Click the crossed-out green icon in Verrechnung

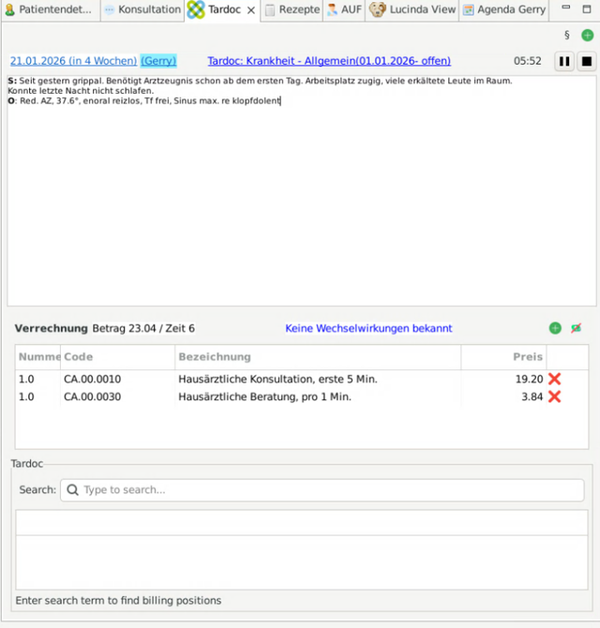pyautogui.click(x=576, y=328)
